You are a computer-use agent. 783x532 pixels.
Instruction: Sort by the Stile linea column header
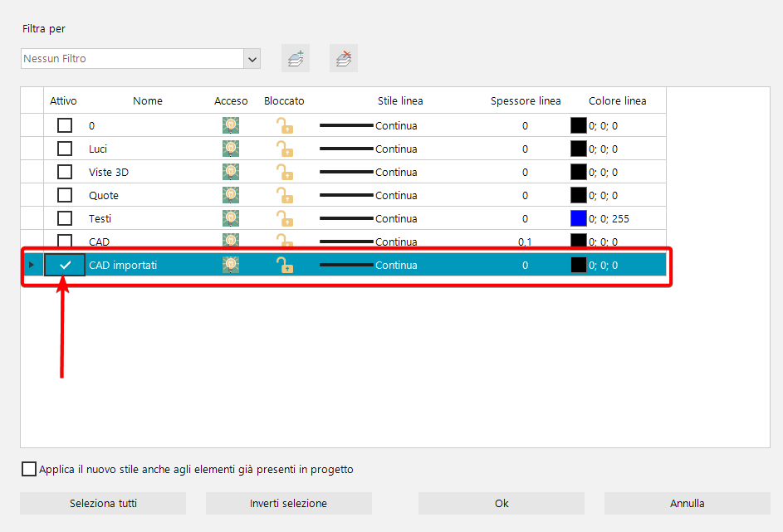tap(400, 100)
